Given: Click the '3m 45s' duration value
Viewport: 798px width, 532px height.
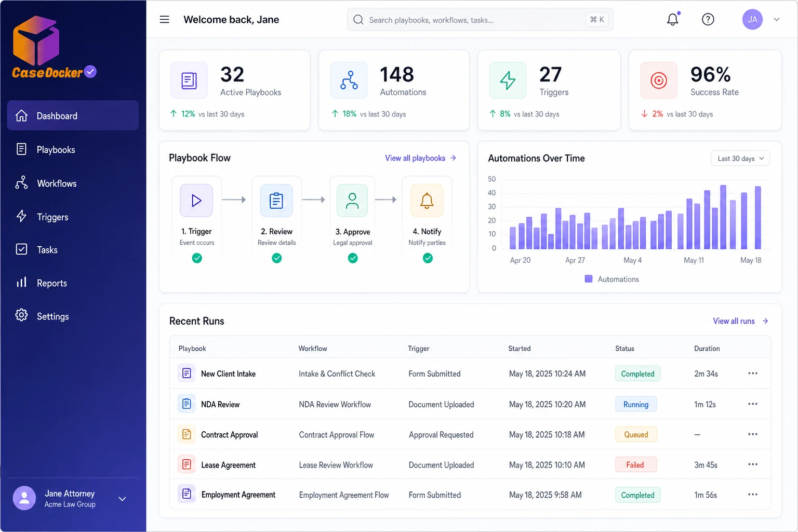Looking at the screenshot, I should point(706,465).
